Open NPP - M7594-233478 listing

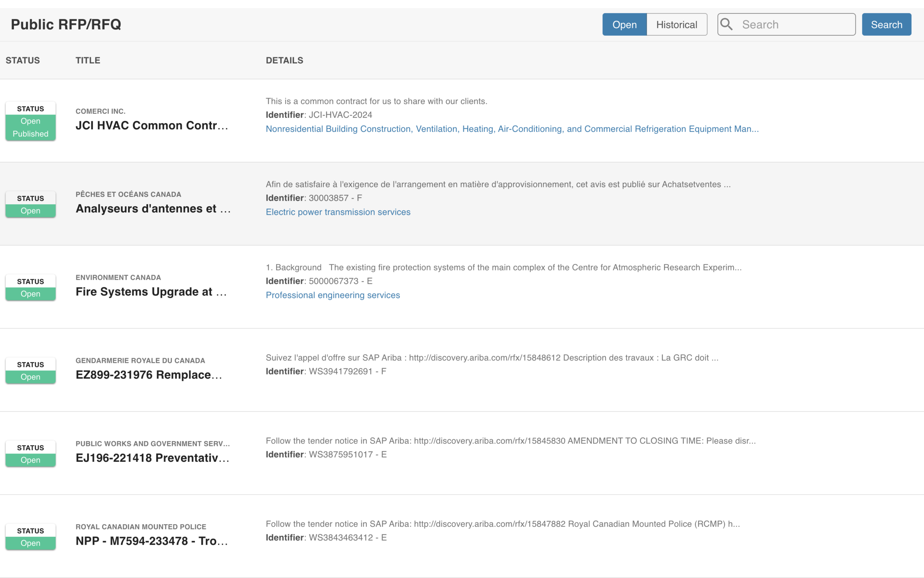pyautogui.click(x=151, y=541)
